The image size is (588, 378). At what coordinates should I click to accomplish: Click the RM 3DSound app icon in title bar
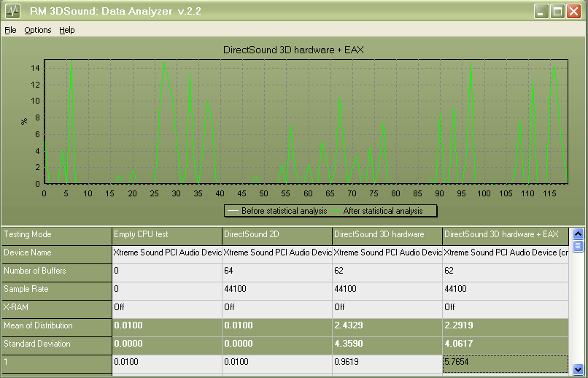12,12
